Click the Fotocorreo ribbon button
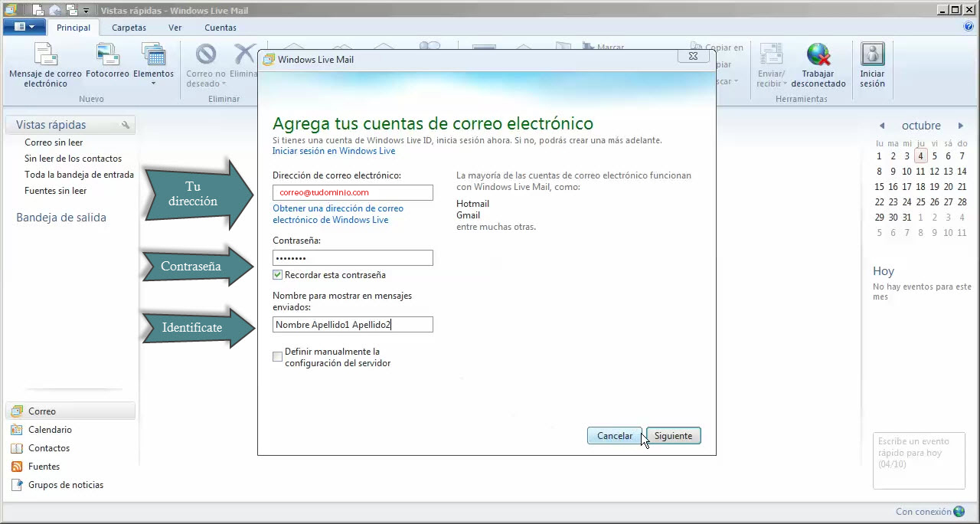This screenshot has width=980, height=524. 107,61
